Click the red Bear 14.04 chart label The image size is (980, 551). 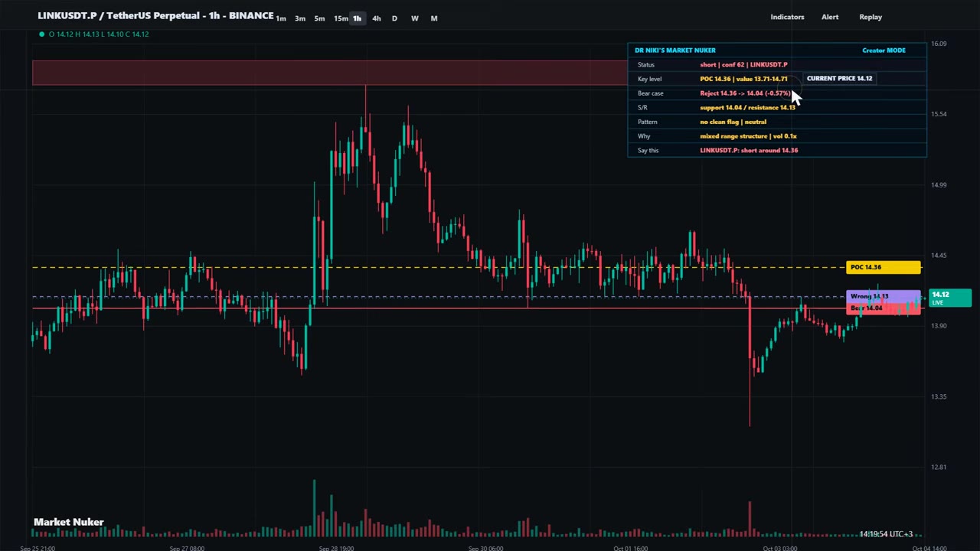(884, 308)
